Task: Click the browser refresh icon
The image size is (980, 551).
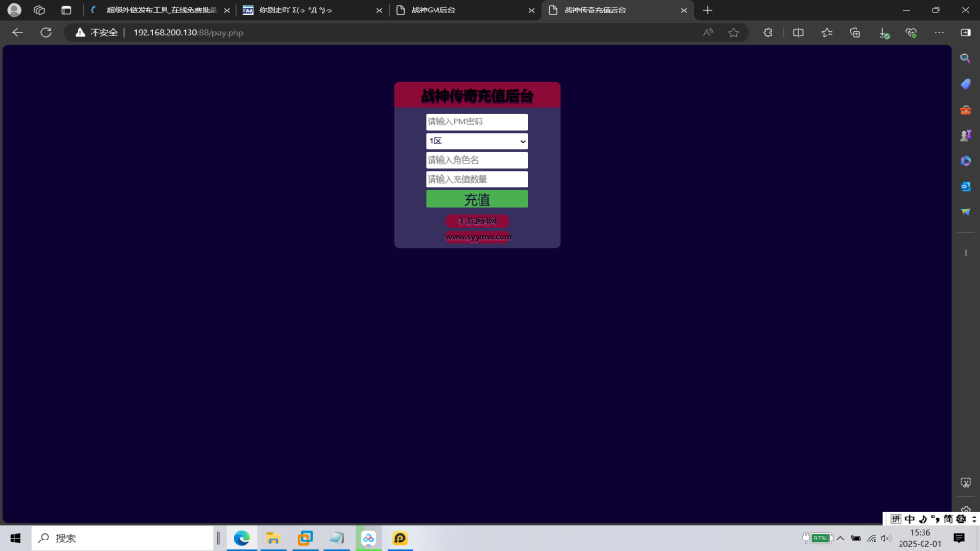Action: [45, 32]
